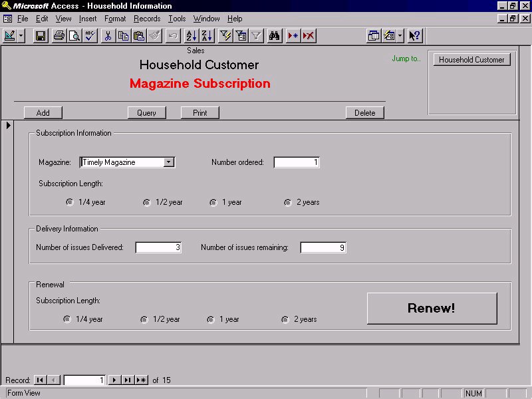The image size is (532, 399).
Task: Click the form control menu icon beside File
Action: [7, 19]
